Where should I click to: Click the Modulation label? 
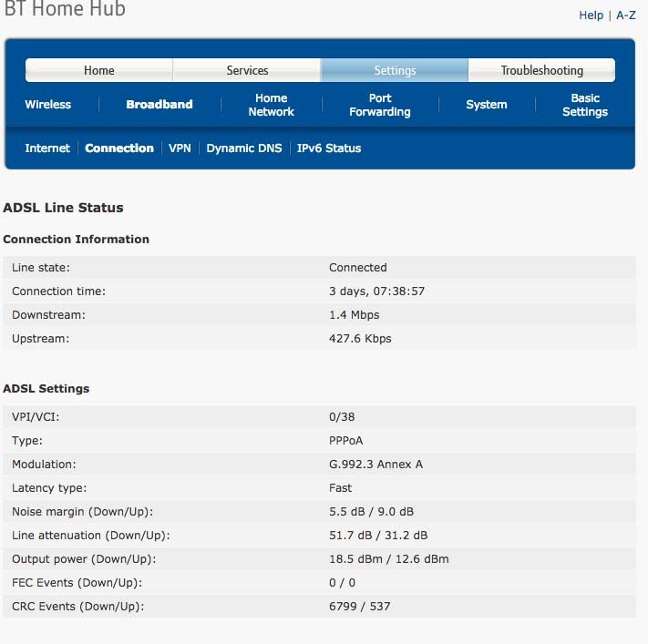click(x=44, y=465)
